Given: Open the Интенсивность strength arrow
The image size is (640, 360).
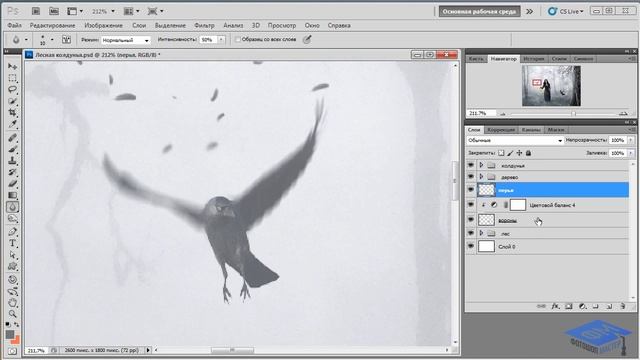Looking at the screenshot, I should tap(221, 40).
